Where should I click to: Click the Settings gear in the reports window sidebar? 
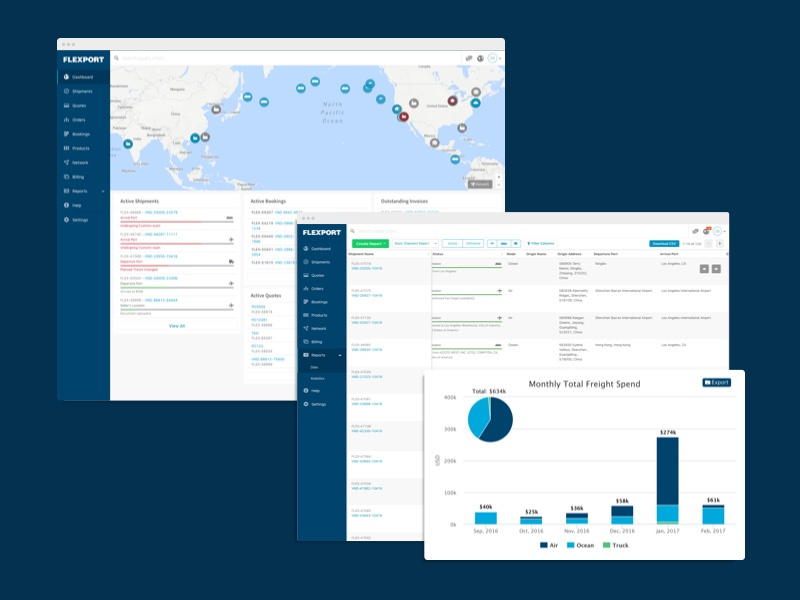[306, 404]
